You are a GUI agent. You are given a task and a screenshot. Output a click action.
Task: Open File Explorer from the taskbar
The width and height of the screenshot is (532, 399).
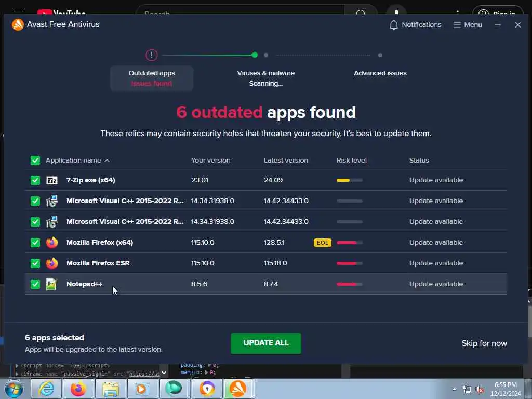(x=111, y=389)
